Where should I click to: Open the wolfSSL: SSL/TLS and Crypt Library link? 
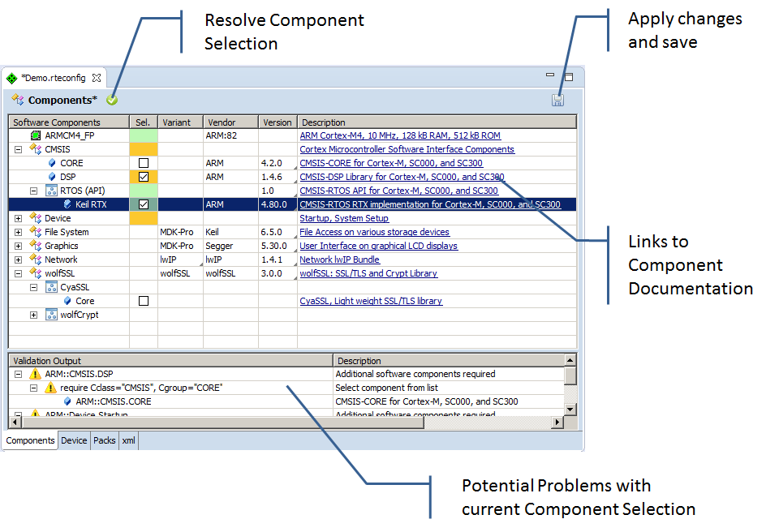(x=368, y=273)
